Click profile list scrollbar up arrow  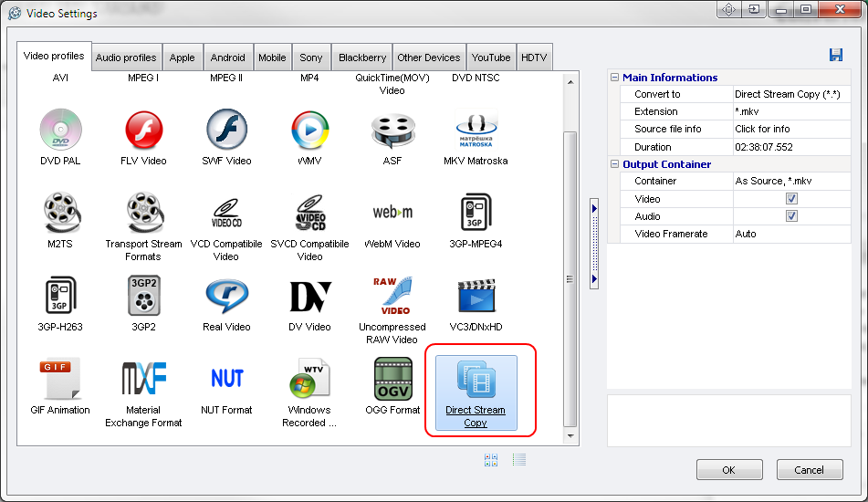[570, 82]
